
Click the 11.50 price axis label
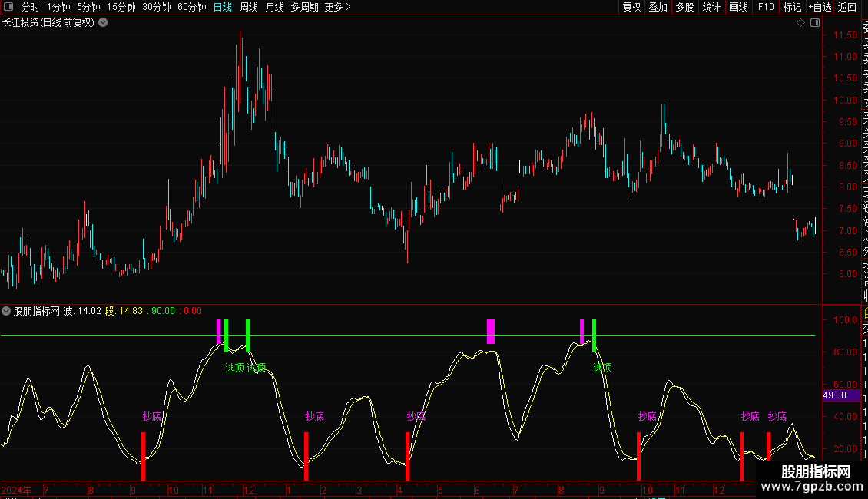(845, 35)
